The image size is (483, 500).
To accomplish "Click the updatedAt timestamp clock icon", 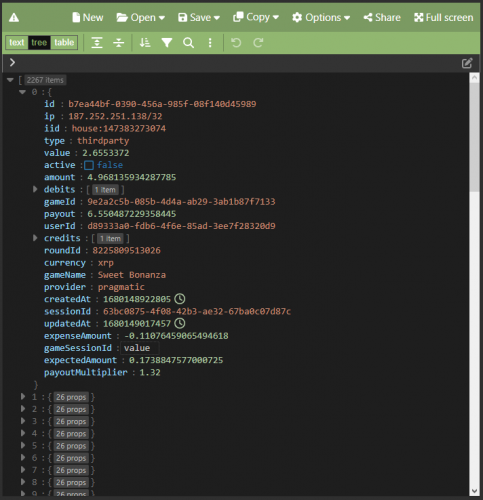I will tap(180, 323).
